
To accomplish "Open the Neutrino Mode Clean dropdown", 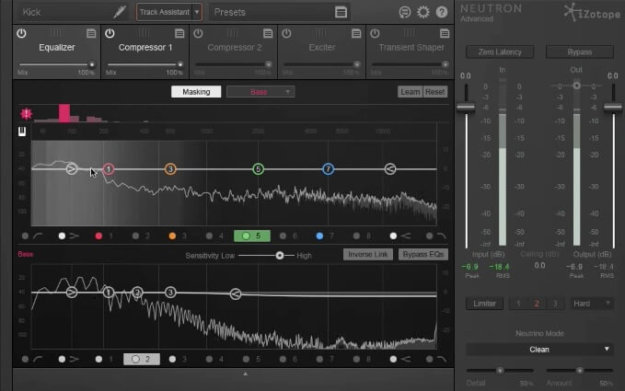I will [x=539, y=350].
